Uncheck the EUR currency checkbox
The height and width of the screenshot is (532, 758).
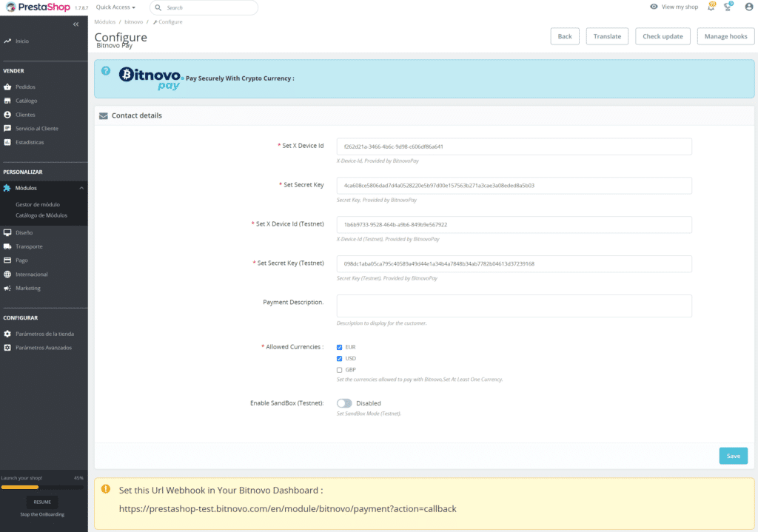click(340, 347)
